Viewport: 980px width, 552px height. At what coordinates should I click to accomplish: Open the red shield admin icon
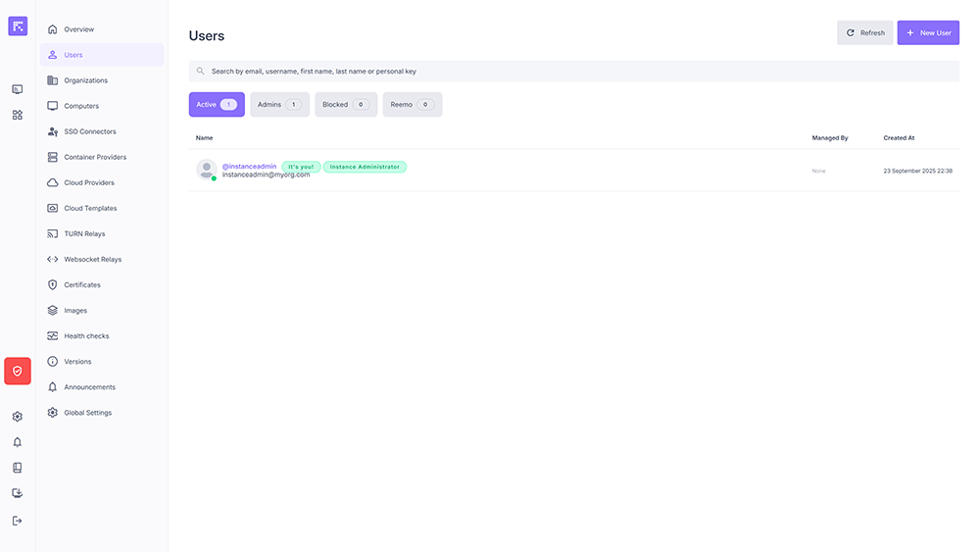18,371
